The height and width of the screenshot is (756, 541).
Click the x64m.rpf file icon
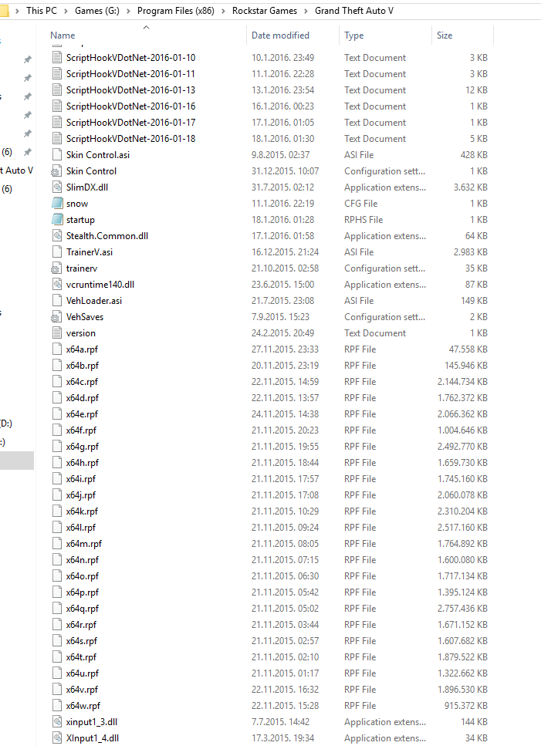[57, 544]
